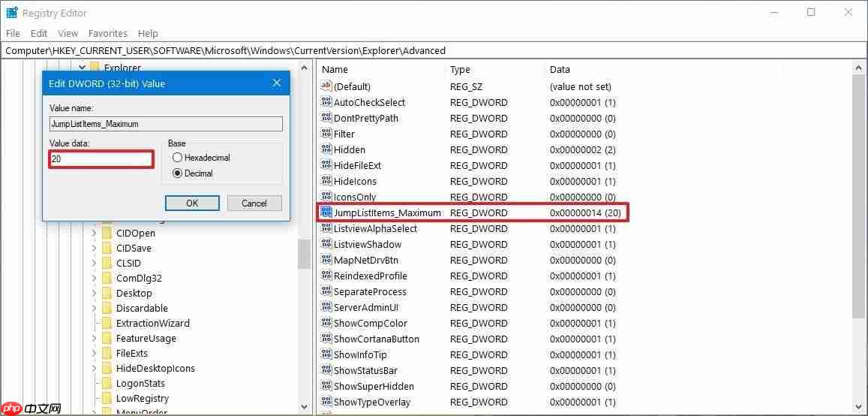Click the IconsOnly DWORD icon
Viewport: 868px width, 416px height.
326,197
